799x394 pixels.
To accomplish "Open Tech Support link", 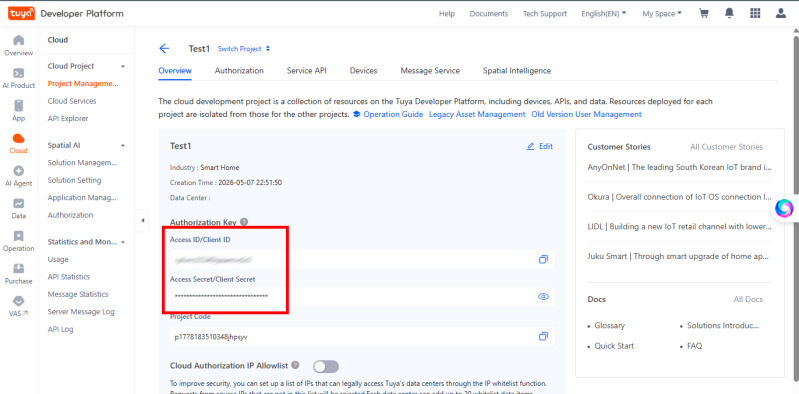I will pos(545,14).
